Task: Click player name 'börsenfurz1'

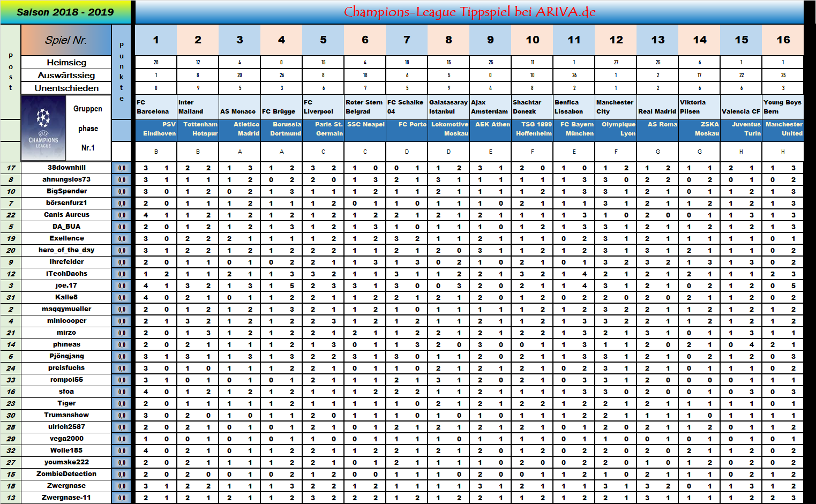Action: 66,203
